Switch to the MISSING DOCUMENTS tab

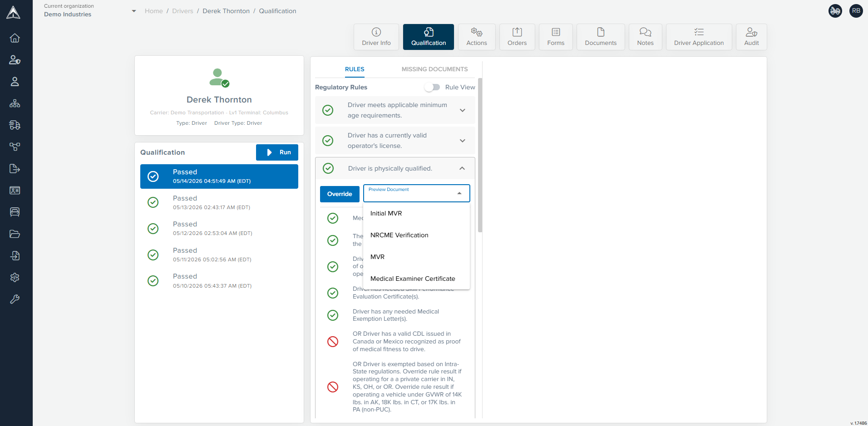point(434,69)
